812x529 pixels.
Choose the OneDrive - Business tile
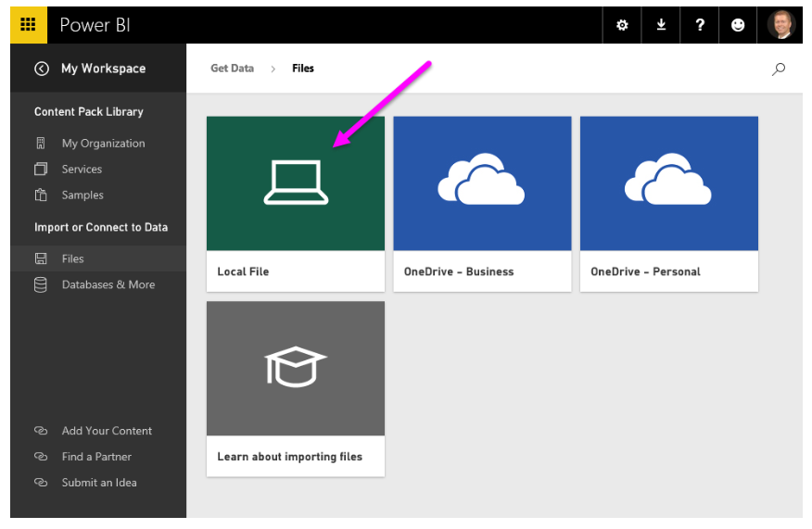(482, 203)
